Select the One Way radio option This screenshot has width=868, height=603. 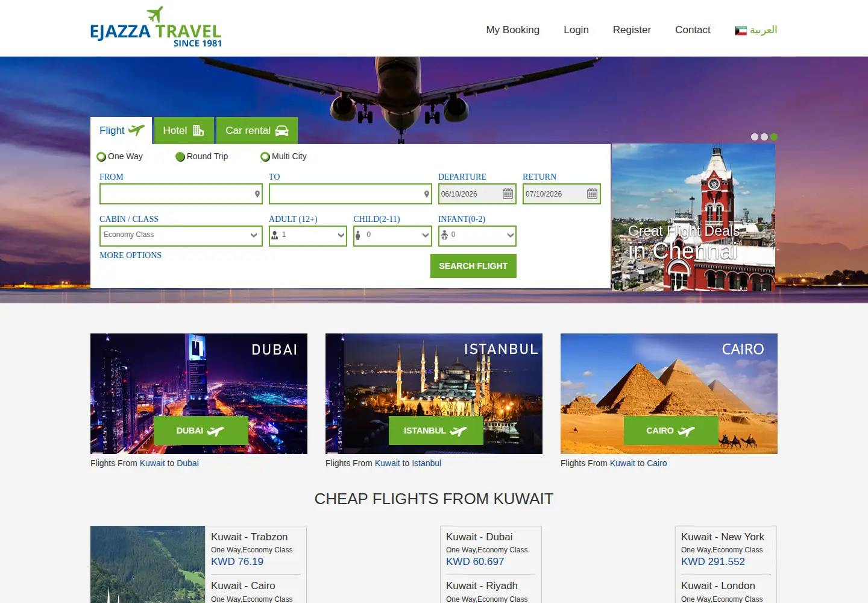pos(101,157)
